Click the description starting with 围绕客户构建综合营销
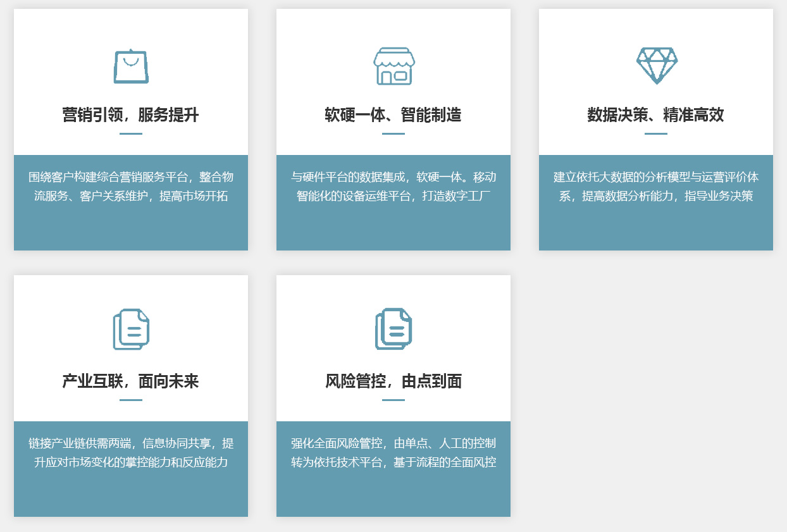 point(131,187)
